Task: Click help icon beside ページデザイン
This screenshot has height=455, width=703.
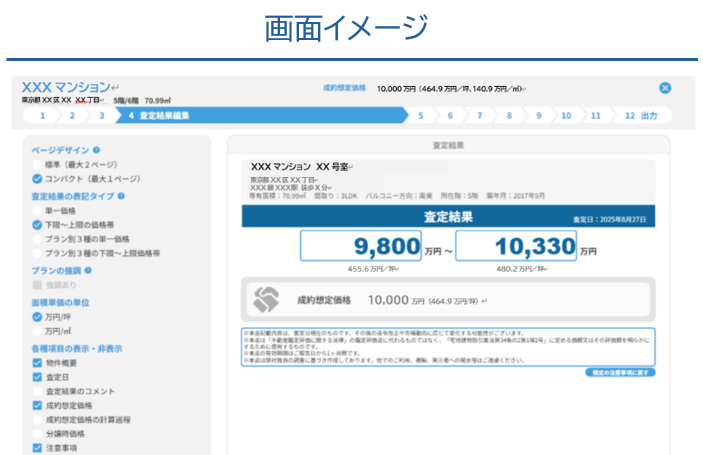Action: pyautogui.click(x=97, y=150)
